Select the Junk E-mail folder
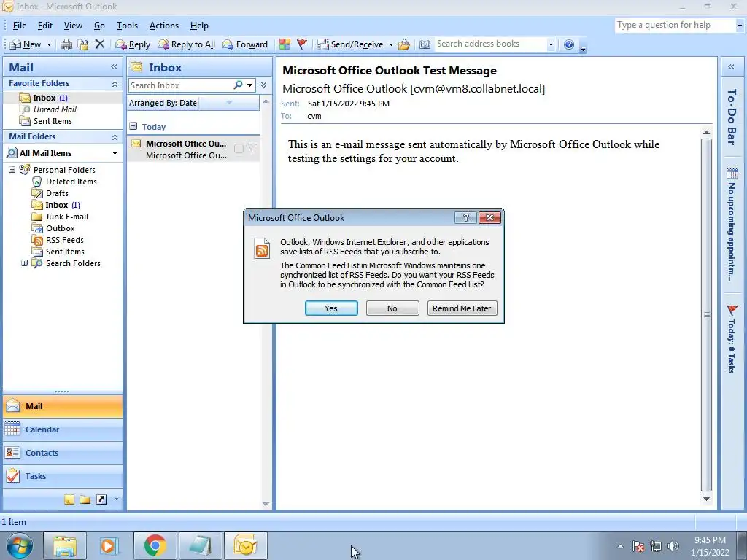The height and width of the screenshot is (560, 747). (61, 216)
